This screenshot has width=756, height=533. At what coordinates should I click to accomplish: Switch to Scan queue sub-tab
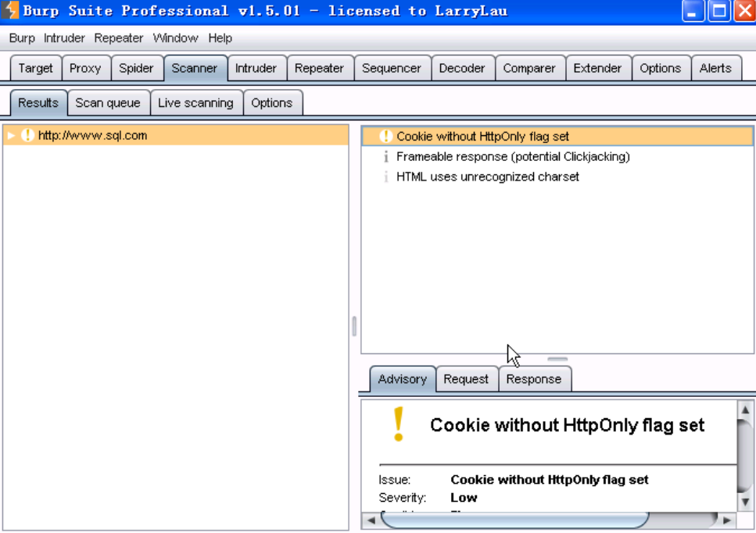[x=108, y=103]
